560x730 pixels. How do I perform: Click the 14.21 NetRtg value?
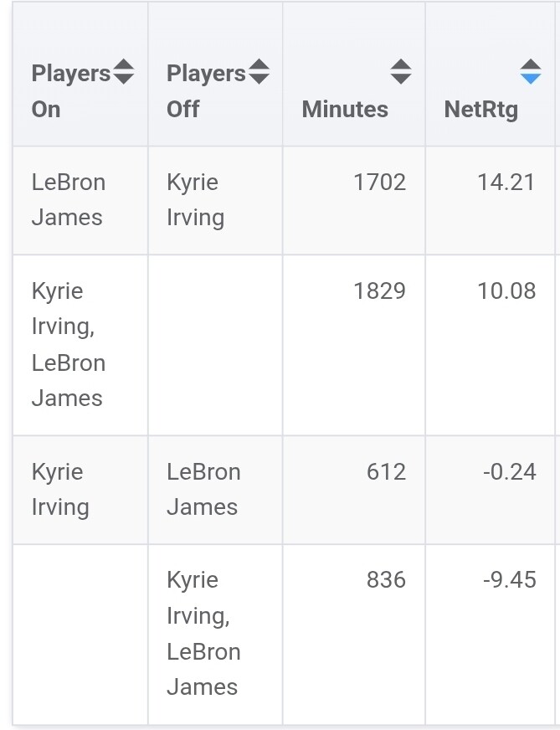(x=506, y=182)
